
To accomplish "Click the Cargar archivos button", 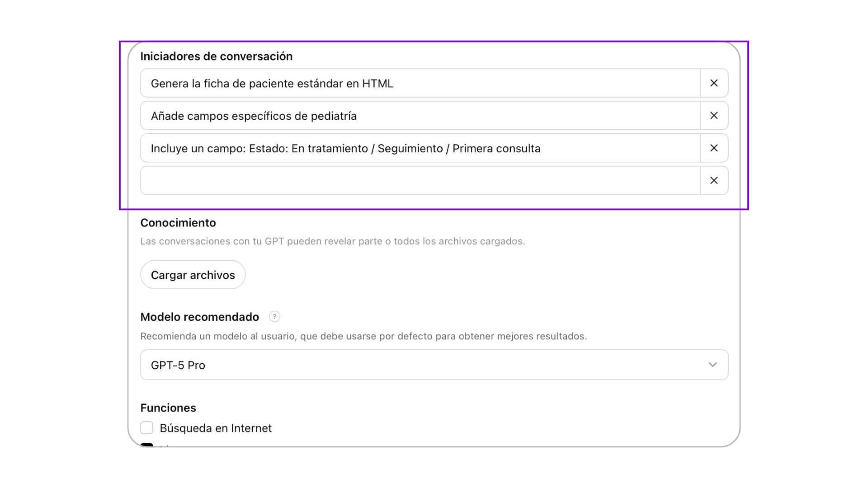I will pos(193,275).
